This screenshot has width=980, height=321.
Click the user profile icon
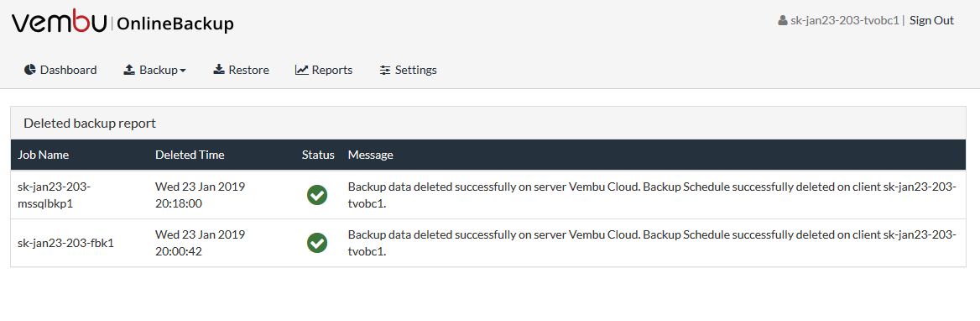783,21
